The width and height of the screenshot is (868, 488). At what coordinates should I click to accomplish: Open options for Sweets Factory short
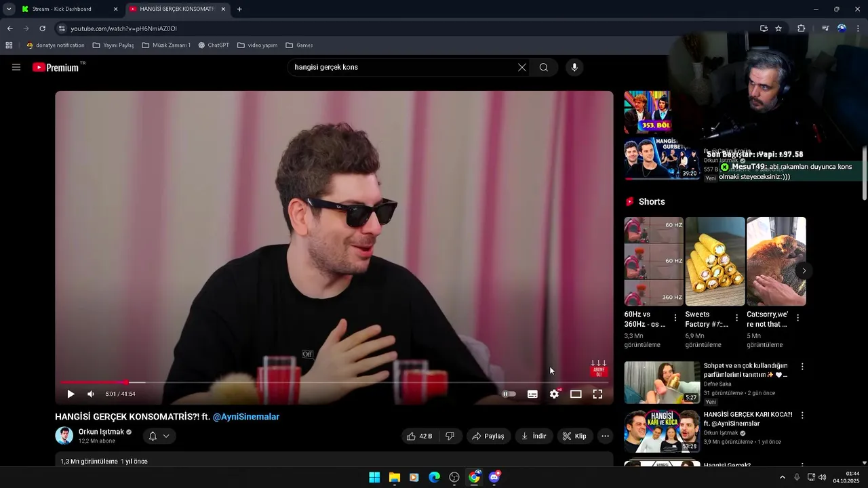point(736,317)
